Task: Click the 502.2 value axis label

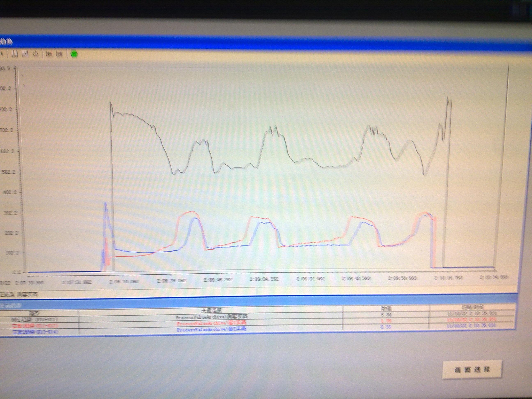Action: (x=9, y=172)
